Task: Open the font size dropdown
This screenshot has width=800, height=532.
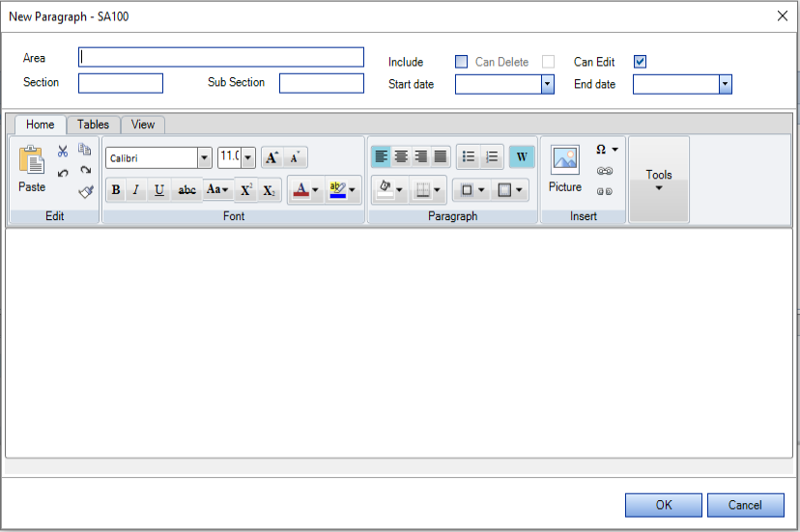Action: click(248, 157)
